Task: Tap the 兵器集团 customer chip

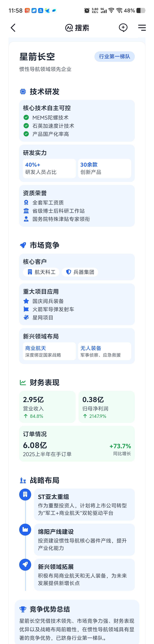Action: 80,272
